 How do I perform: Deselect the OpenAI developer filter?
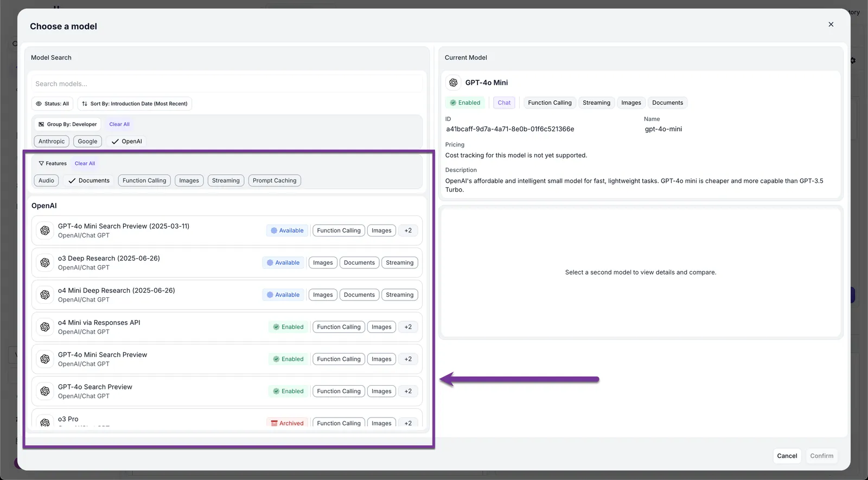click(x=126, y=142)
